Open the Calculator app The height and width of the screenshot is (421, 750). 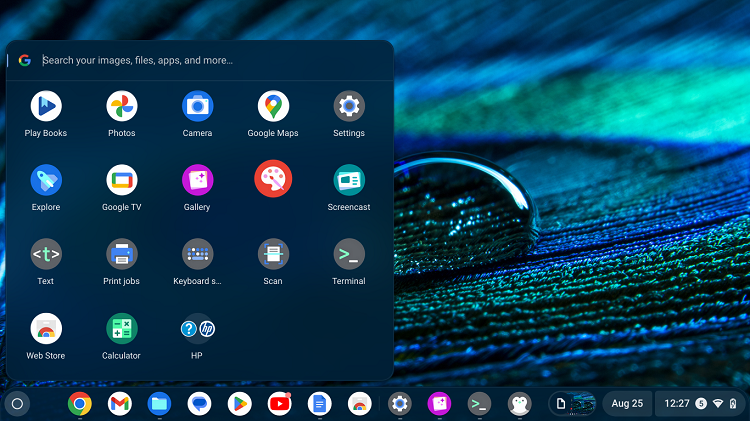(x=122, y=328)
